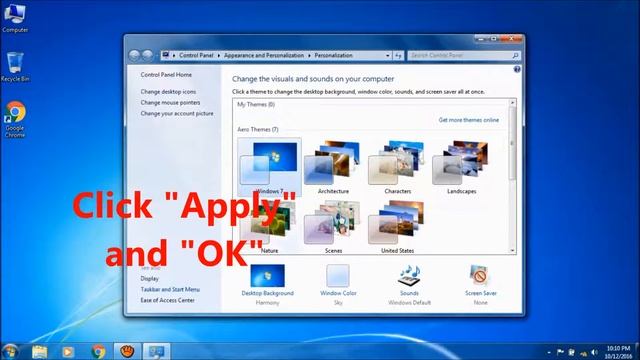Viewport: 640px width, 360px height.
Task: Click the My Themes (0) heading
Action: click(x=256, y=104)
